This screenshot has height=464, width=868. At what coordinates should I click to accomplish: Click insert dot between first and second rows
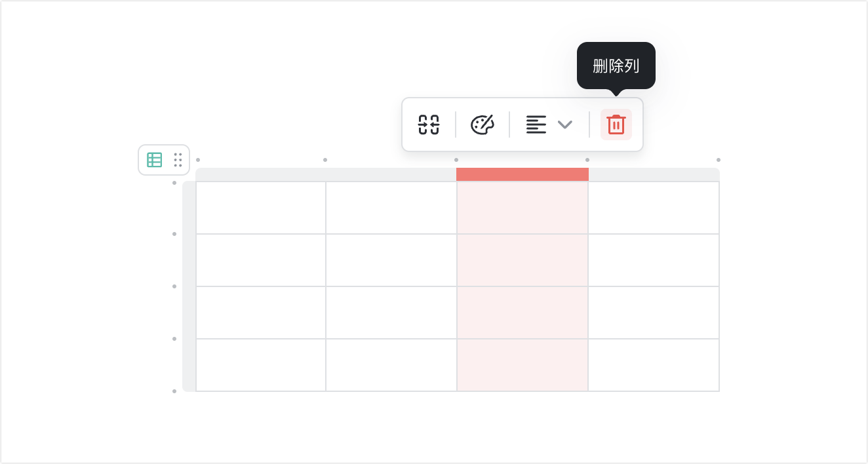coord(174,234)
